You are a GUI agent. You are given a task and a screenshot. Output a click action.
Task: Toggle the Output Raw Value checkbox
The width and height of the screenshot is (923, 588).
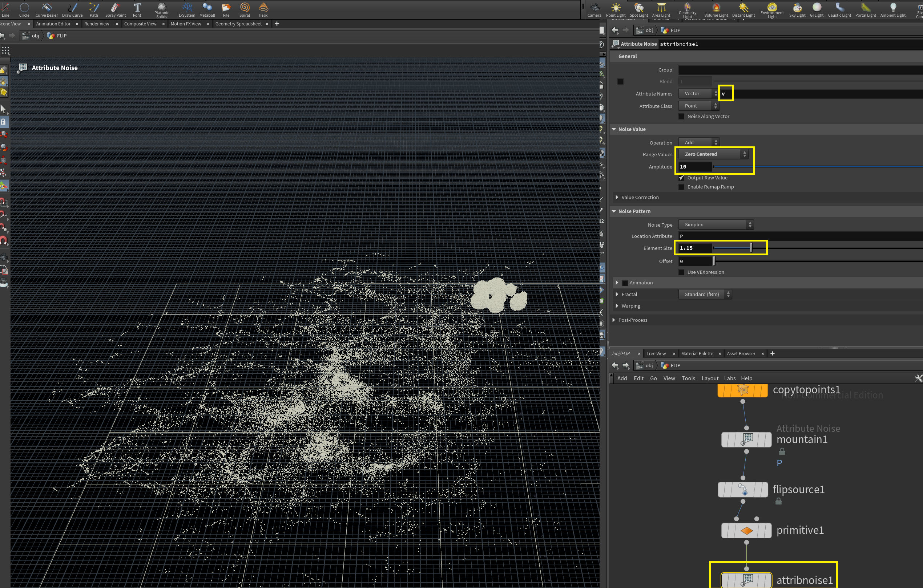click(x=681, y=178)
